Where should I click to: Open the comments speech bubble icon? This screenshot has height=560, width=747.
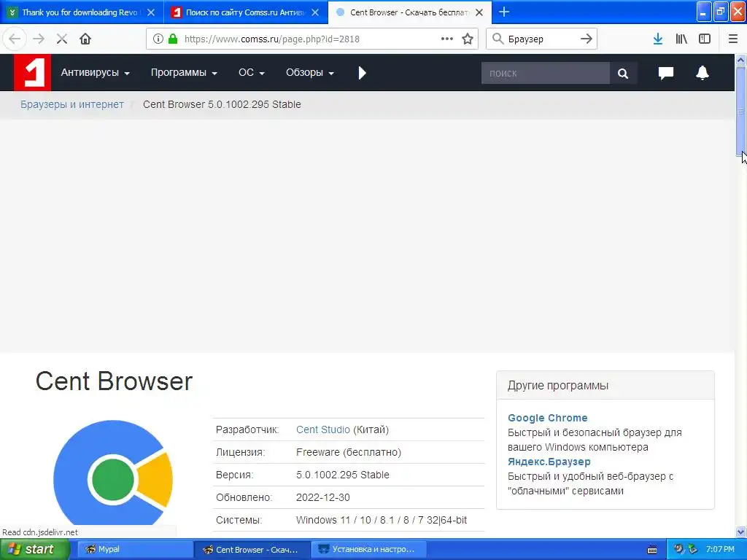click(665, 73)
